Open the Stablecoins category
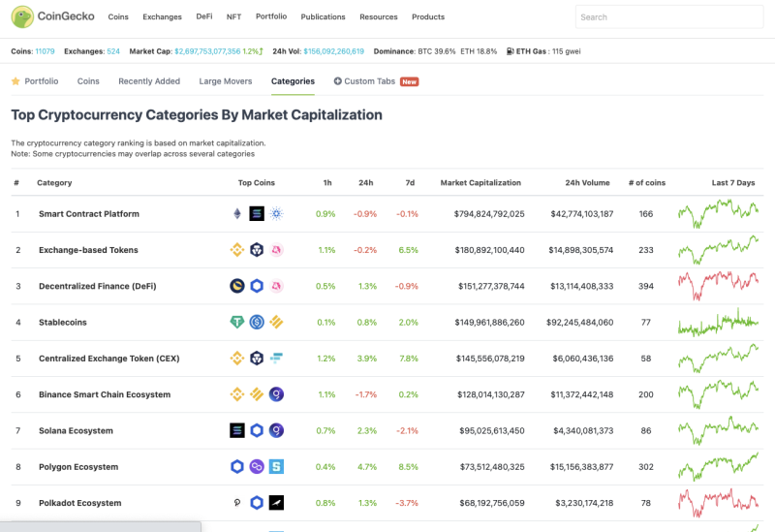 (63, 322)
